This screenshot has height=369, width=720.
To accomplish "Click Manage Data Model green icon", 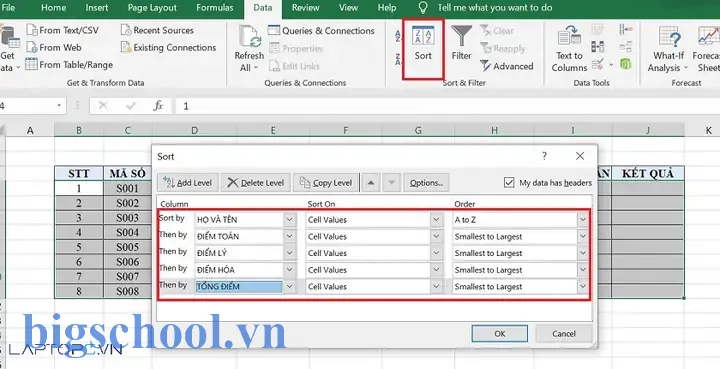I will [625, 64].
